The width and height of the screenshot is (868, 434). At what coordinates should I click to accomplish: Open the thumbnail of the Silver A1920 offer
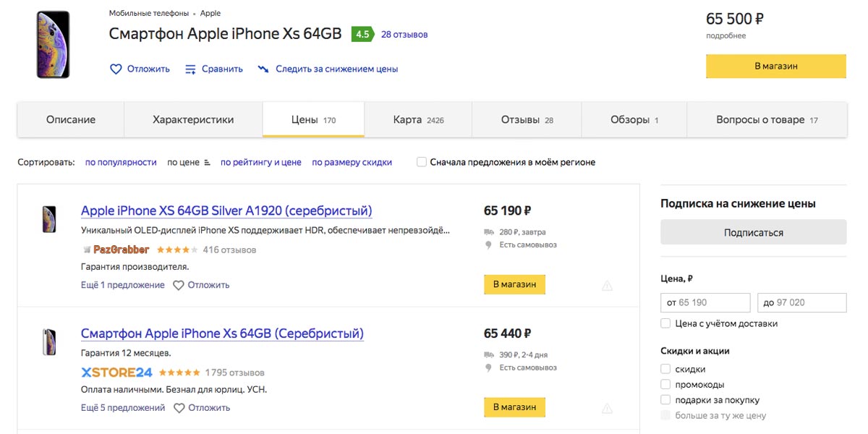tap(49, 218)
